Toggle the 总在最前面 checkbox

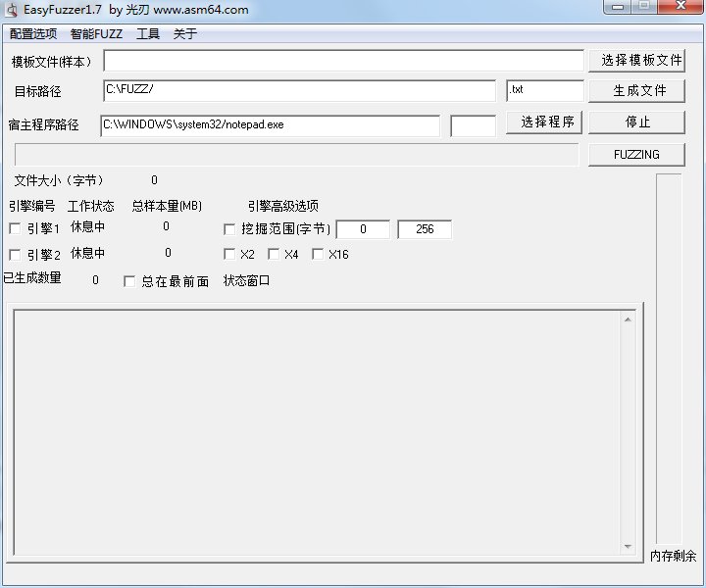(129, 281)
